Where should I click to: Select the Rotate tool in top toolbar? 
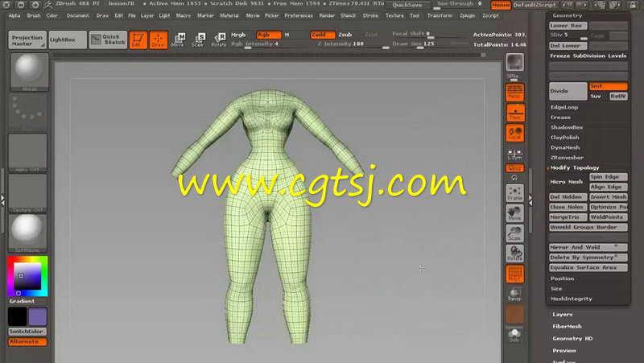[218, 39]
